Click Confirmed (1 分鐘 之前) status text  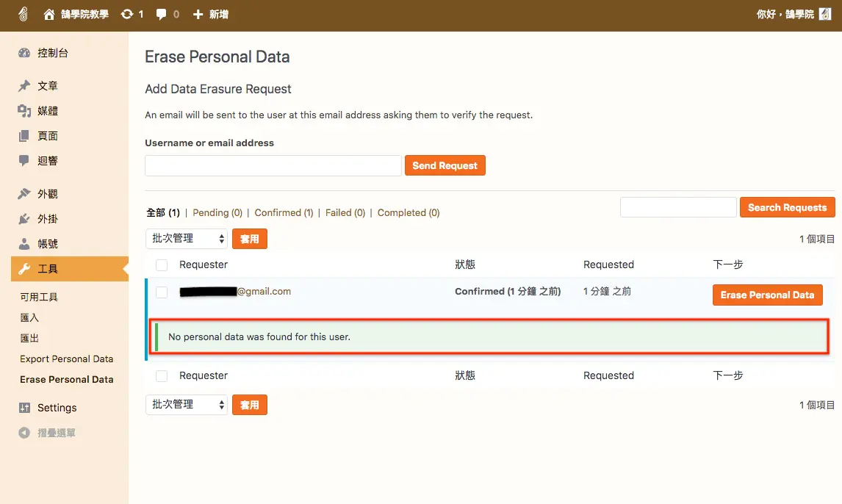coord(508,292)
